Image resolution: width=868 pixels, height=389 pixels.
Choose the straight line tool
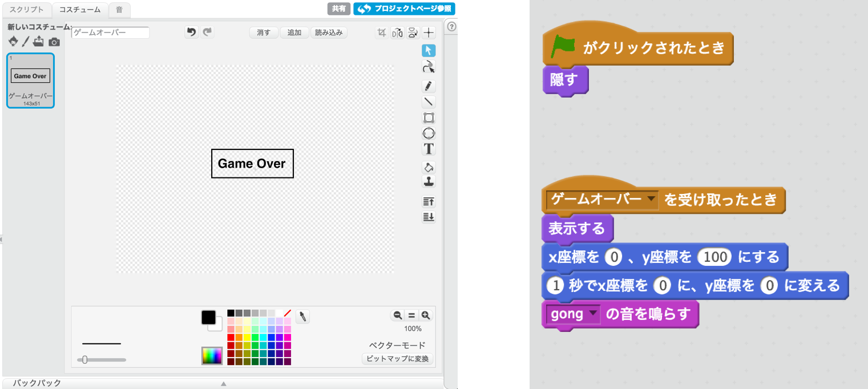pyautogui.click(x=429, y=102)
